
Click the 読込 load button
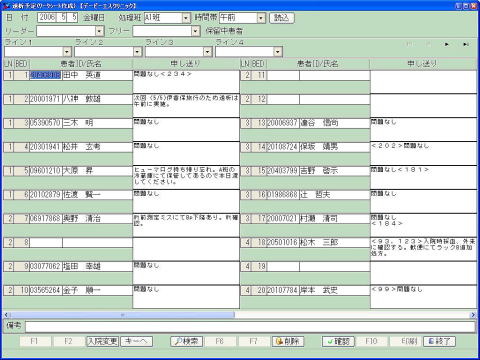point(282,18)
